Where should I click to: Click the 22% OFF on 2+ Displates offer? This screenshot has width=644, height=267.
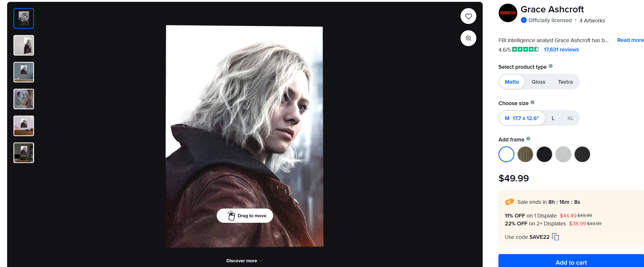coord(553,224)
